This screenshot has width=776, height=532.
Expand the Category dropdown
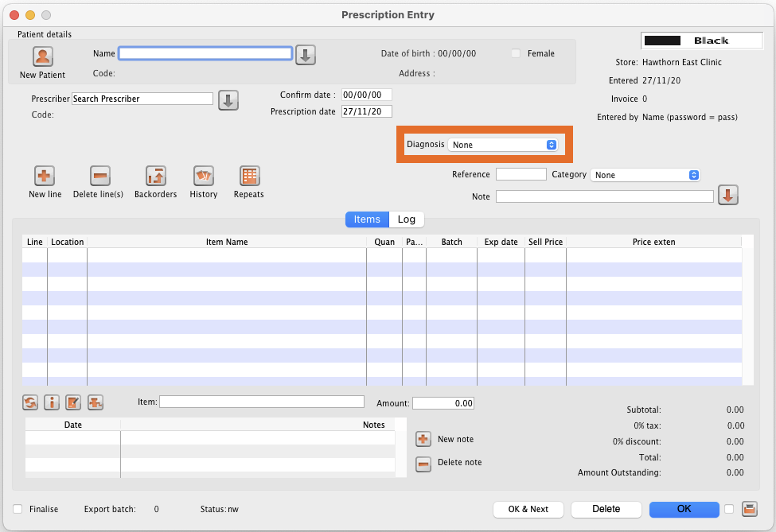[645, 175]
